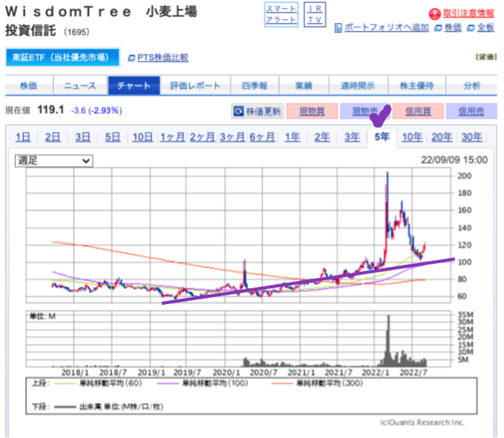
Task: Open the 全板 link
Action: click(485, 28)
